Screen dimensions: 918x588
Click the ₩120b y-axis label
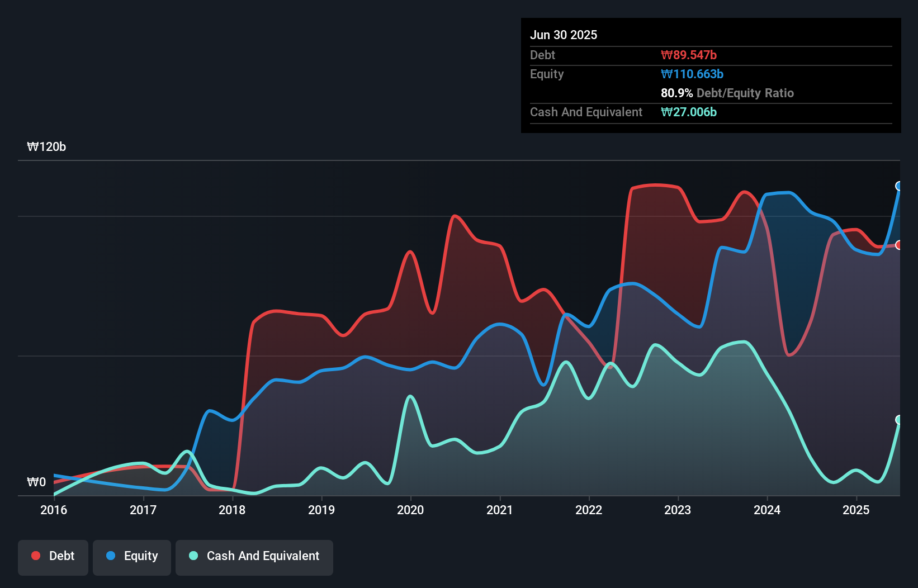pyautogui.click(x=46, y=147)
